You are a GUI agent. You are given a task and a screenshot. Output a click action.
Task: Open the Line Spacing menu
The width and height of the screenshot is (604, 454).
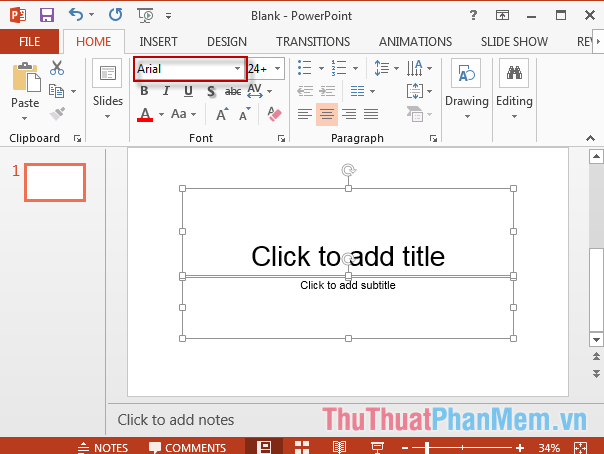tap(386, 68)
